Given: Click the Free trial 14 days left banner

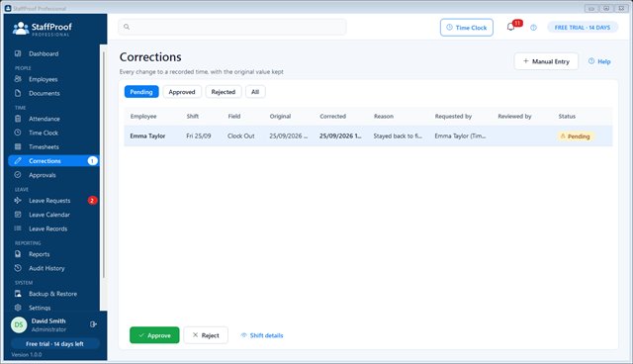Looking at the screenshot, I should (55, 344).
